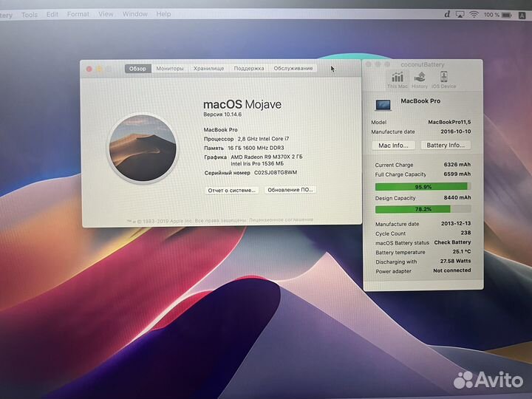This screenshot has height=399, width=532.
Task: Click the Mac manufacture date '2016-10-10'
Action: (x=456, y=132)
